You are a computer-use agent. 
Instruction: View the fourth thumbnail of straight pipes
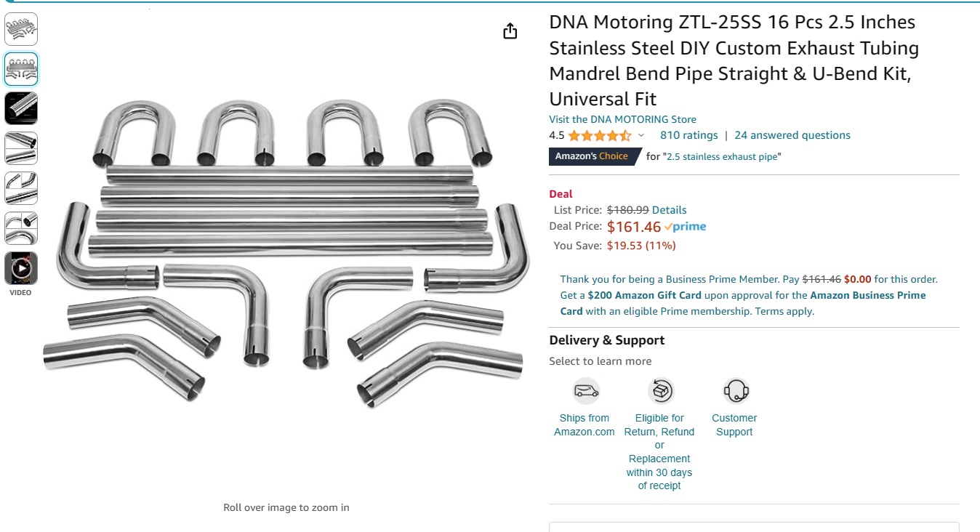(x=21, y=148)
